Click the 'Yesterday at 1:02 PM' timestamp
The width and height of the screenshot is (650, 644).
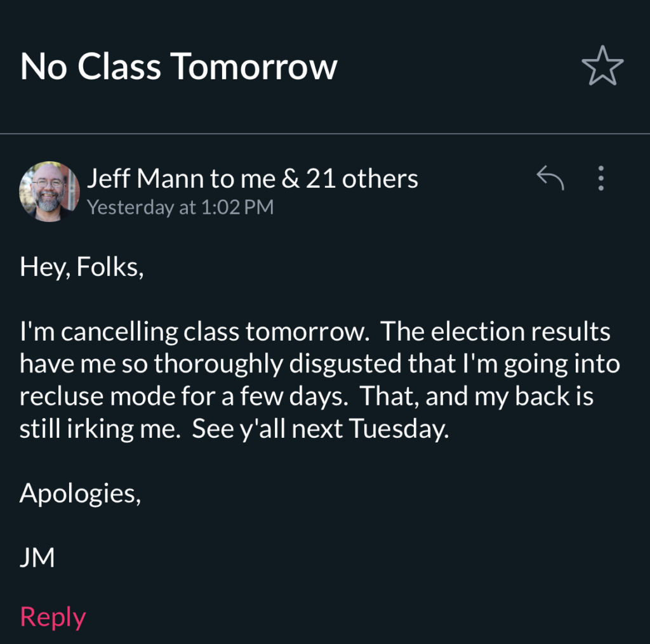pyautogui.click(x=180, y=207)
